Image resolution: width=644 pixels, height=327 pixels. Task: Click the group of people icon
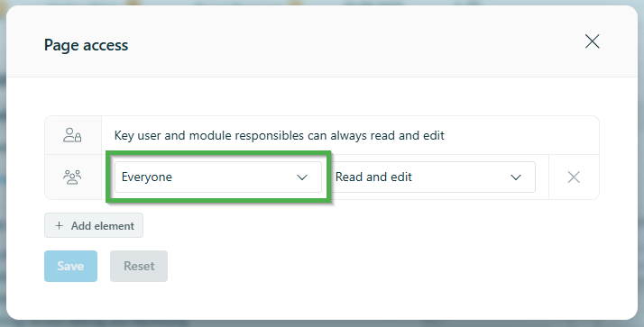(x=72, y=177)
